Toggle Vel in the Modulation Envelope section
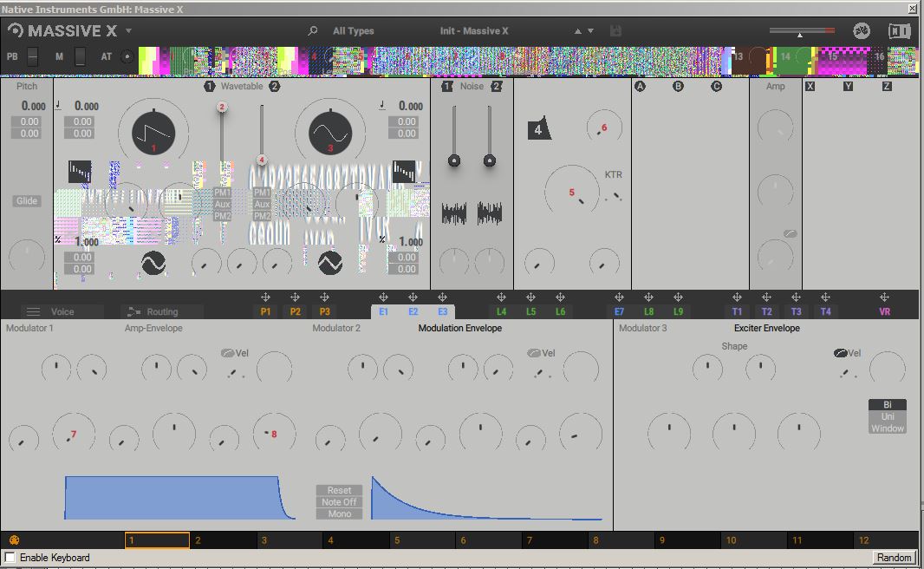The height and width of the screenshot is (569, 924). coord(541,353)
